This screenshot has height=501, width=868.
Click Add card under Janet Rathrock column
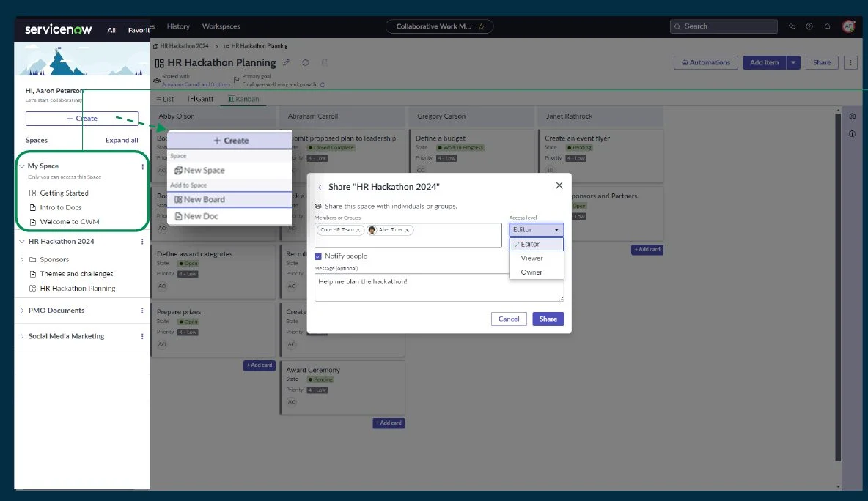[x=647, y=249]
